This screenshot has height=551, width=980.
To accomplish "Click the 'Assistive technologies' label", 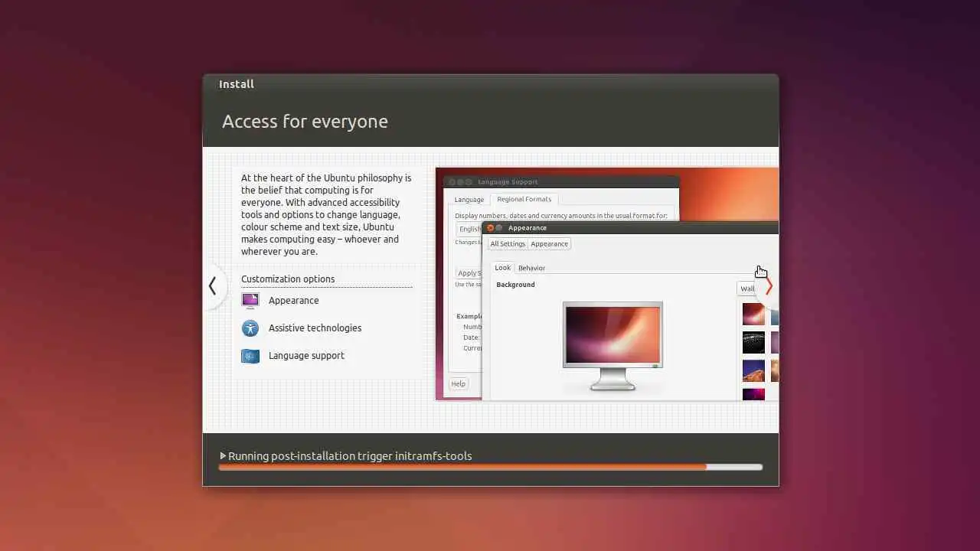I will click(x=315, y=328).
